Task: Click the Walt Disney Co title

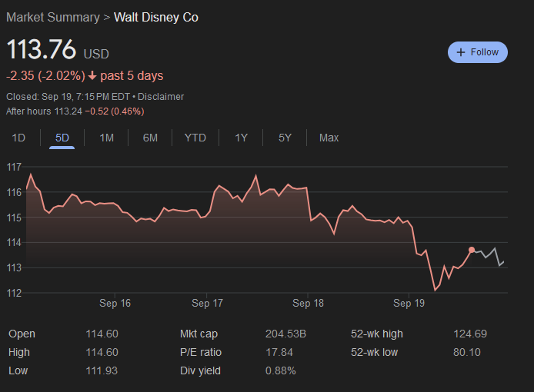Action: (156, 18)
